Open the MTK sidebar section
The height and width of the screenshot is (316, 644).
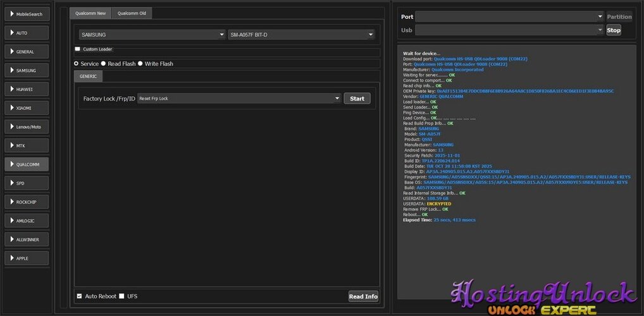(x=27, y=145)
